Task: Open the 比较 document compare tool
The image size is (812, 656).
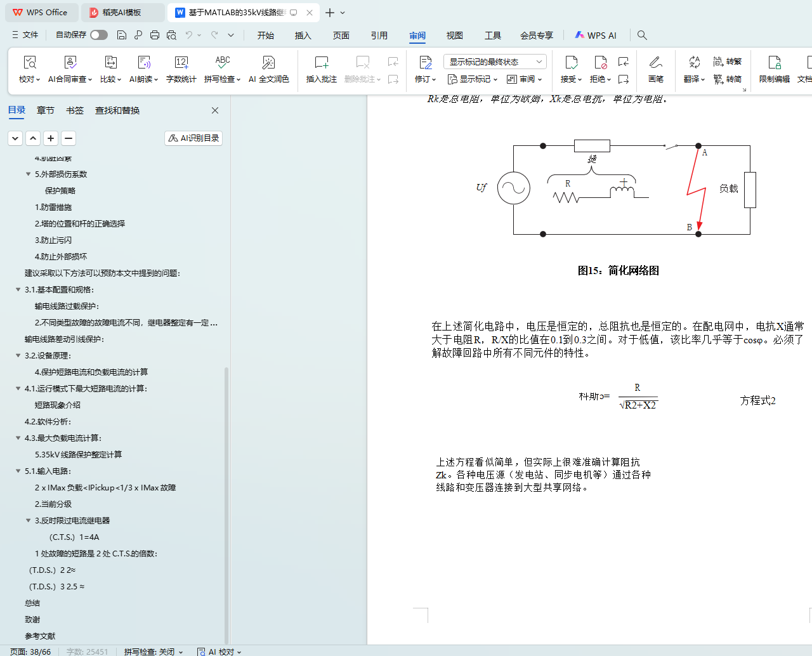Action: coord(110,70)
